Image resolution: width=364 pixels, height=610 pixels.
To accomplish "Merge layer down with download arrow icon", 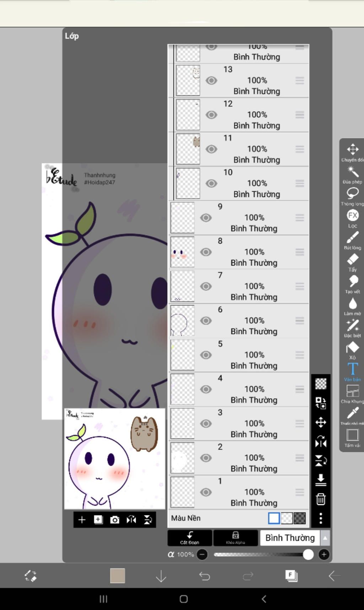I will coord(321,480).
